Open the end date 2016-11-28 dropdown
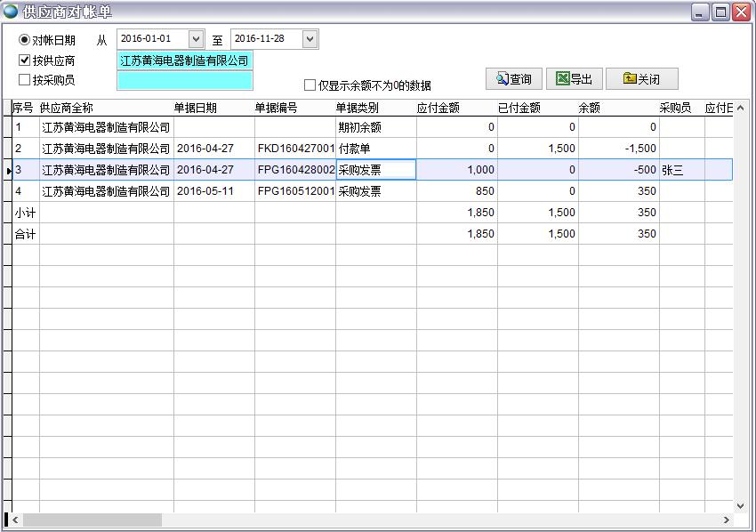The width and height of the screenshot is (756, 532). coord(310,39)
